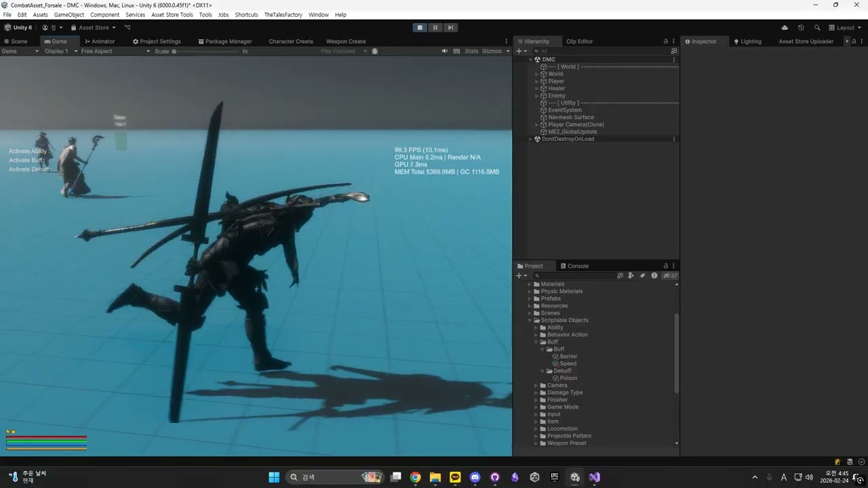Expand the Healer object in Hierarchy
This screenshot has width=868, height=488.
(x=537, y=89)
